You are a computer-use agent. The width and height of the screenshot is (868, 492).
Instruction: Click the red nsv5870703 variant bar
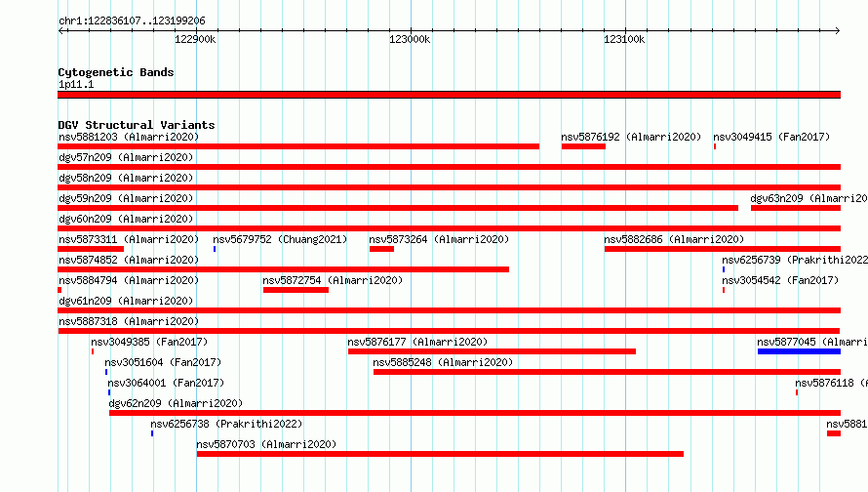tap(440, 454)
